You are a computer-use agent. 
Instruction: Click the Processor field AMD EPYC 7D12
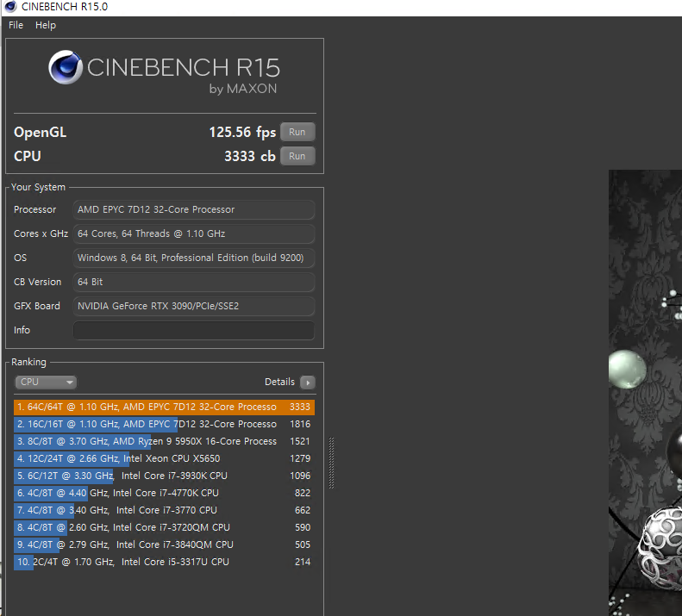193,209
